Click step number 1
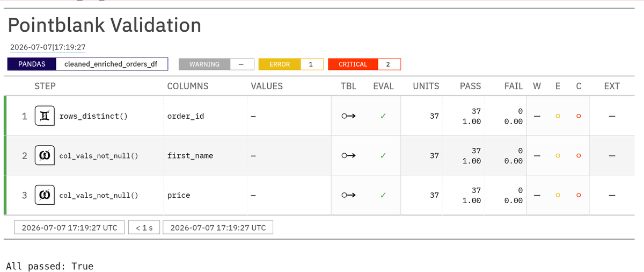This screenshot has height=272, width=644. point(24,116)
